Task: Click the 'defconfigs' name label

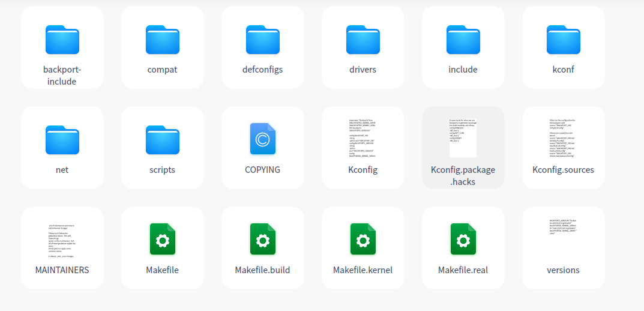Action: coord(262,70)
